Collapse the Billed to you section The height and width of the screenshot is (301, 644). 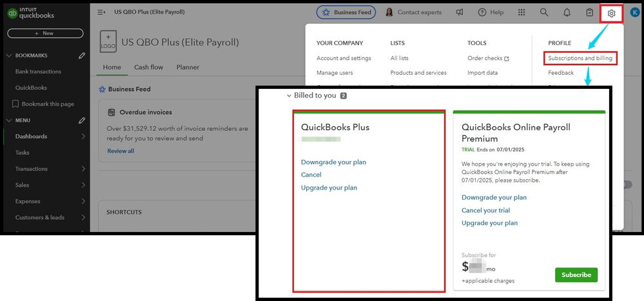(289, 95)
